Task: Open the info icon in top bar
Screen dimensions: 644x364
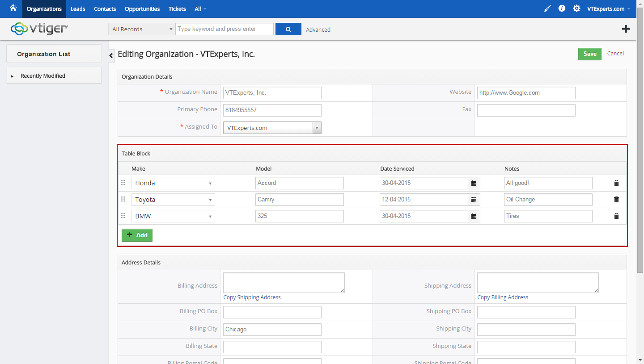Action: click(562, 8)
